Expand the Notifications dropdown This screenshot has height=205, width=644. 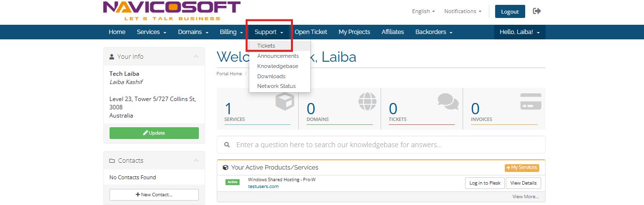(x=463, y=11)
